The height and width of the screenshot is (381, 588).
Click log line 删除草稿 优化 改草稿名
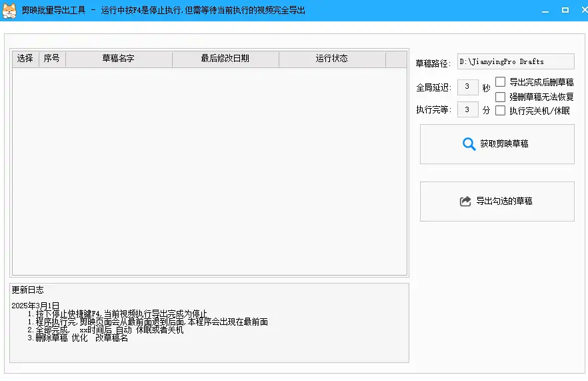click(77, 338)
